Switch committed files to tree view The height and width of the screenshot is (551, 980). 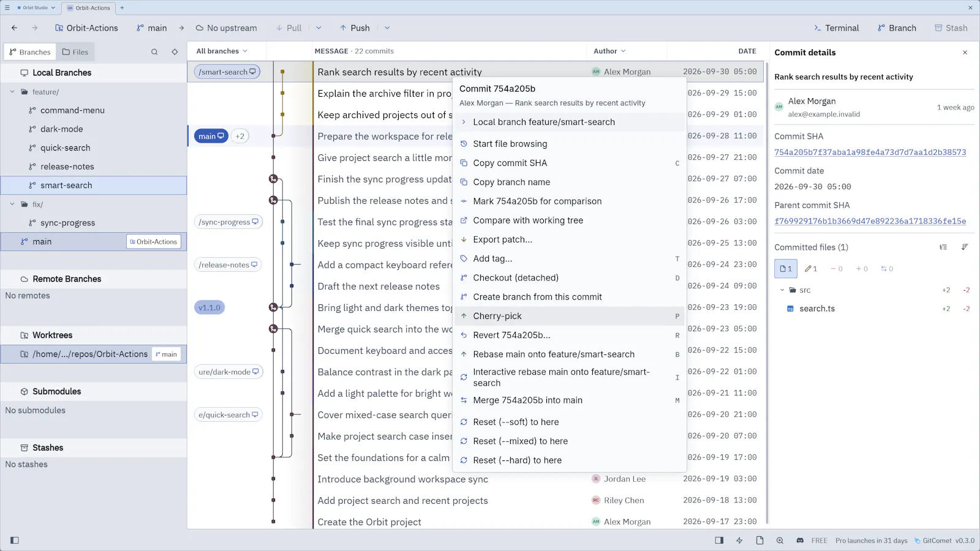[x=943, y=247]
